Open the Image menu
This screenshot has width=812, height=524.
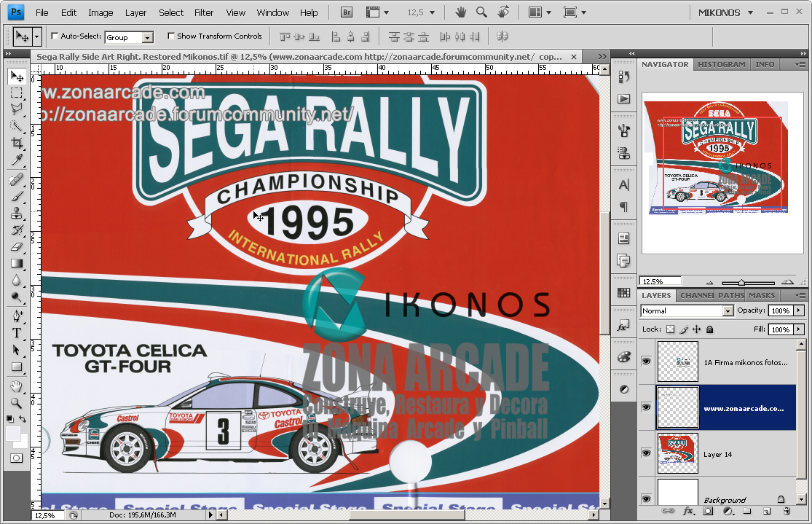(x=100, y=12)
